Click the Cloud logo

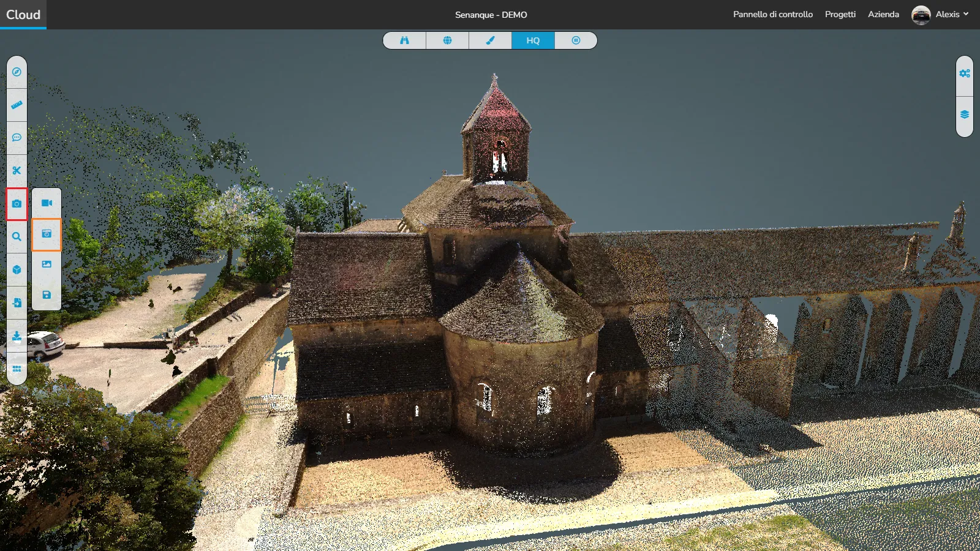[x=23, y=15]
